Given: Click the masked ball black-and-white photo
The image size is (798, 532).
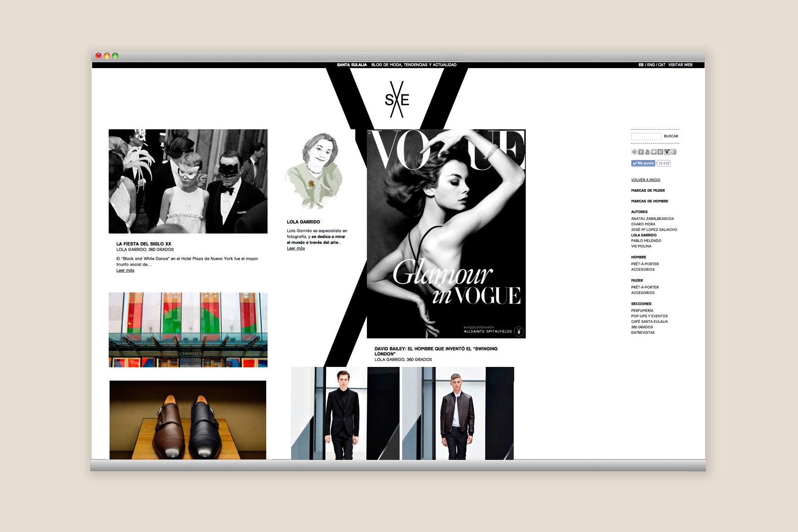Looking at the screenshot, I should tap(188, 181).
